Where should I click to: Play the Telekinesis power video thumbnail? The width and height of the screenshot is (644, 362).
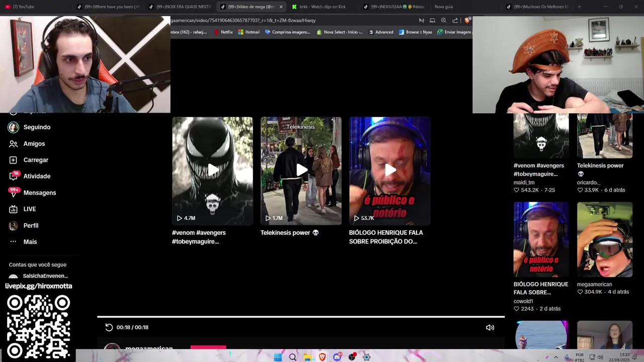tap(301, 171)
